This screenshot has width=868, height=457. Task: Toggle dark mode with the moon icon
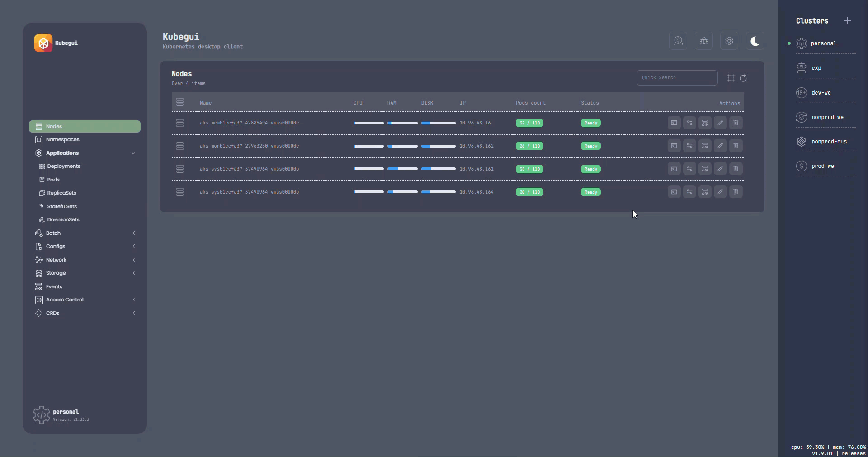(x=755, y=41)
